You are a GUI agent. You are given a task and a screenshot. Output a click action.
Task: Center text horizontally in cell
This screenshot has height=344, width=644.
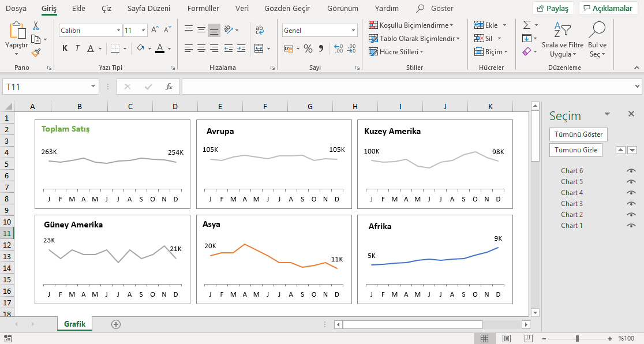click(201, 48)
